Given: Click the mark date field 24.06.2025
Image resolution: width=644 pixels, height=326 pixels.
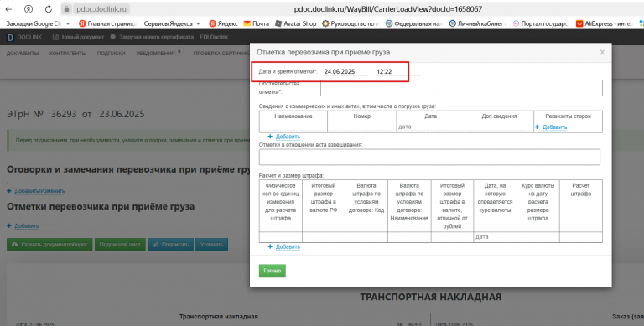Looking at the screenshot, I should pos(345,72).
